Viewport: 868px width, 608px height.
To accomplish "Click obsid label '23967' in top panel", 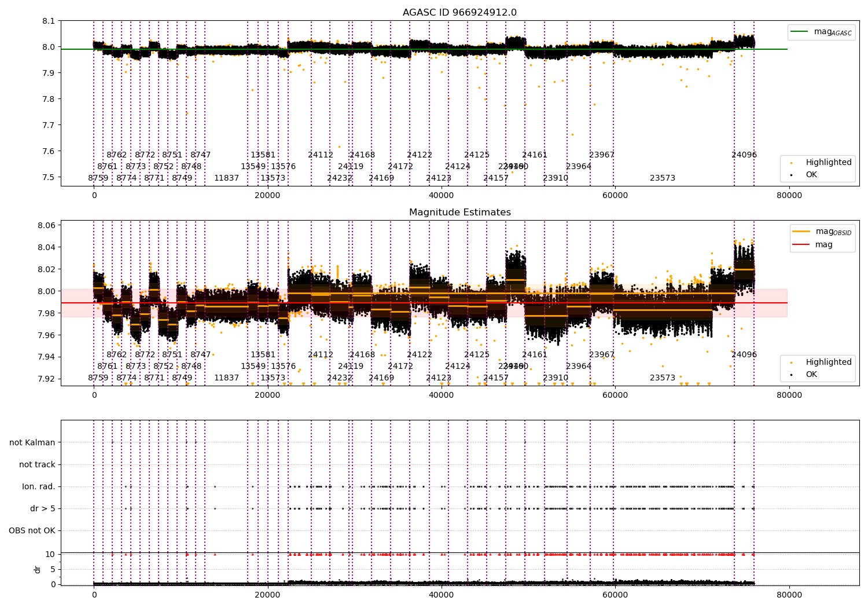I will (602, 155).
